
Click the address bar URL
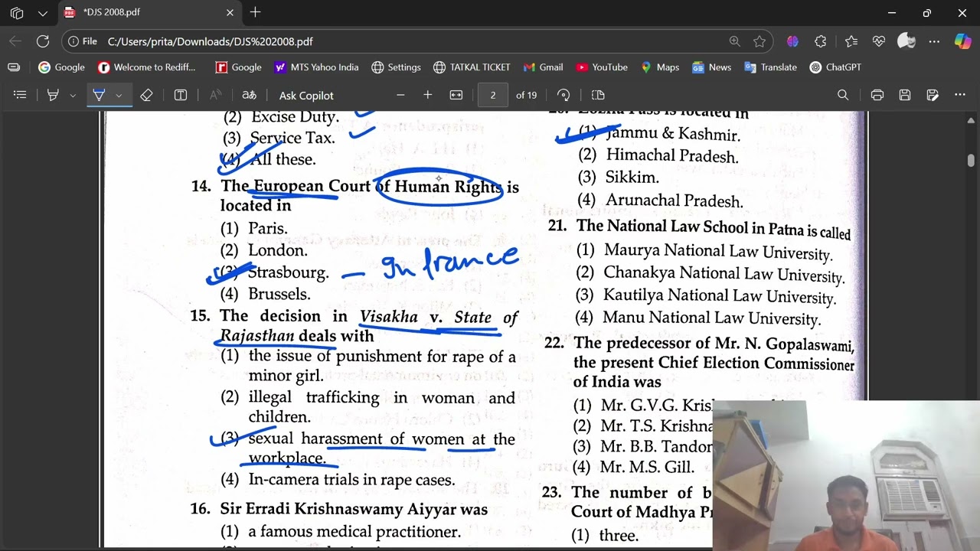211,41
